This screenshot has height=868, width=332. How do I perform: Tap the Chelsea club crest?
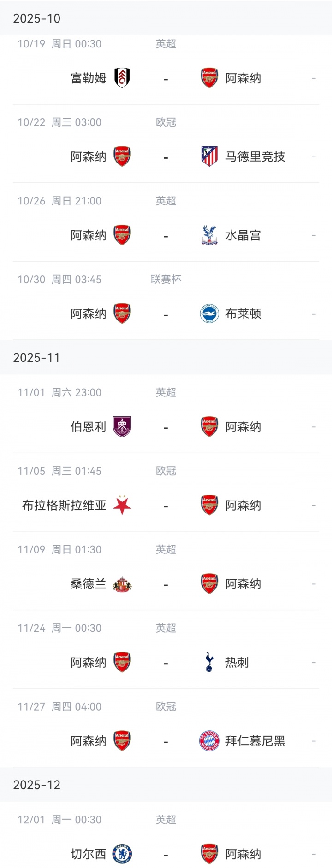122,854
